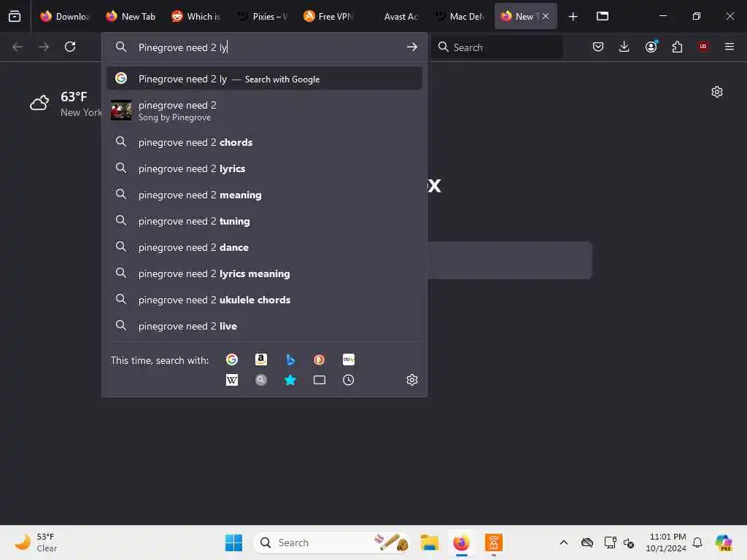
Task: Reload the current page
Action: pos(70,47)
